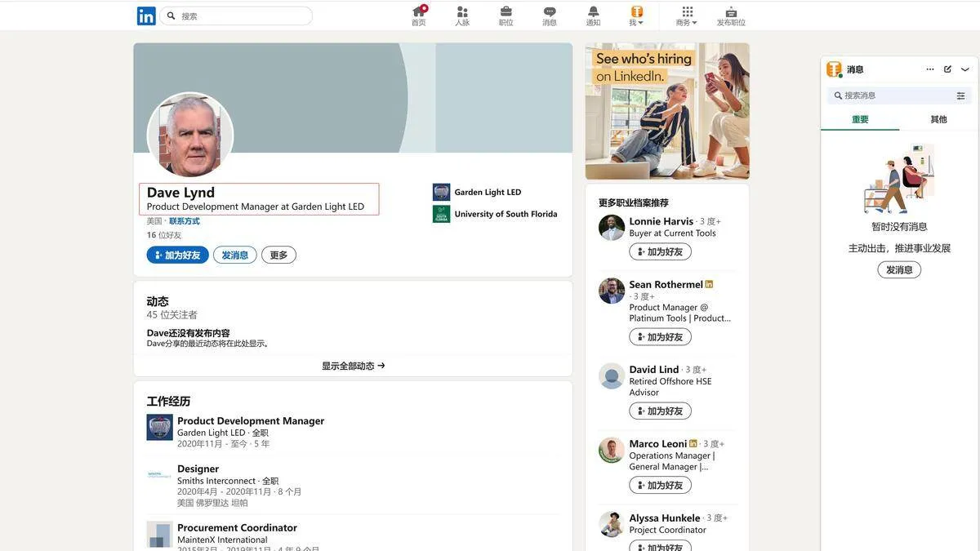Open Garden Light LED company link in header
The height and width of the screenshot is (551, 980).
click(x=488, y=193)
